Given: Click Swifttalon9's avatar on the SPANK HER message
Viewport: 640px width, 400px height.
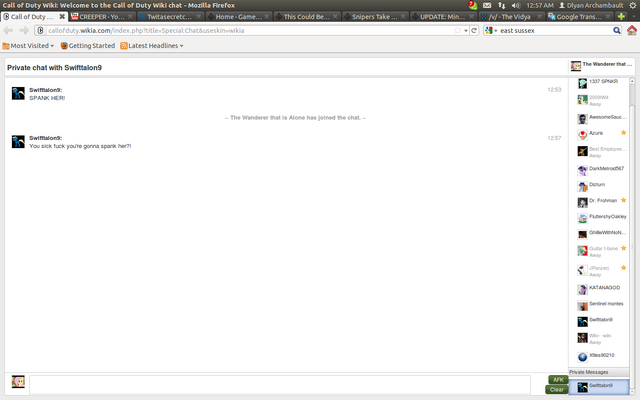Looking at the screenshot, I should coord(18,93).
